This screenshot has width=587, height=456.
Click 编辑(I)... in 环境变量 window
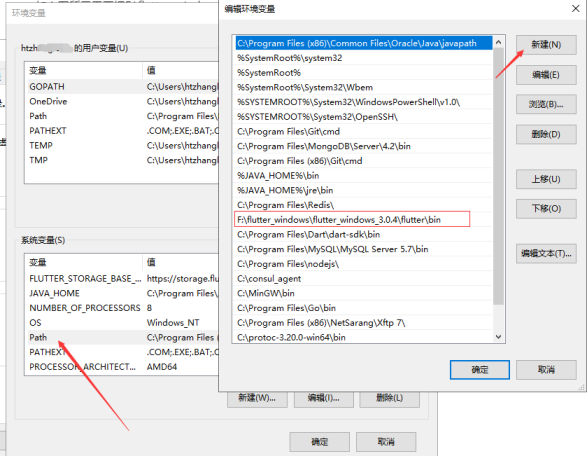(323, 398)
